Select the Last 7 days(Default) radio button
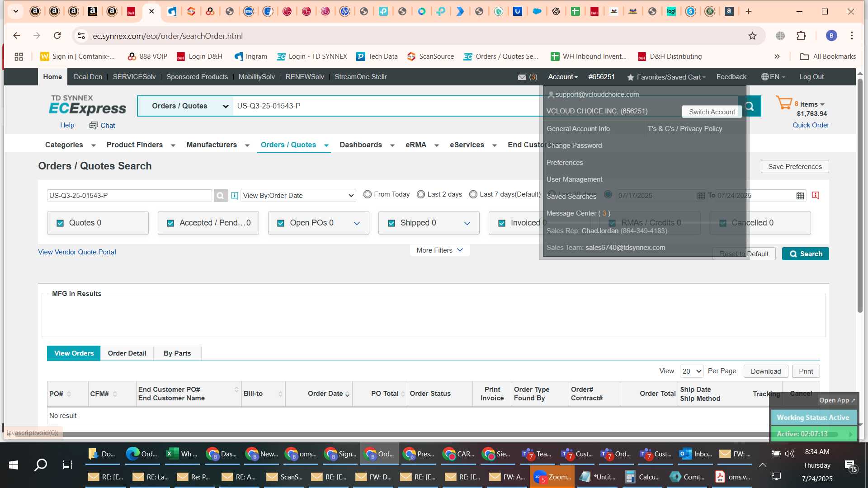 [x=473, y=194]
